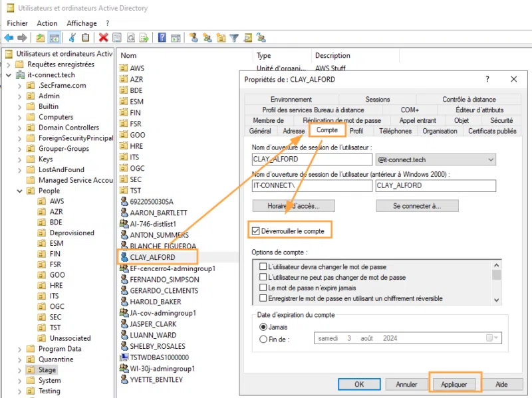Viewport: 532px width, 398px height.
Task: Click the Export list toolbar icon
Action: 144,37
